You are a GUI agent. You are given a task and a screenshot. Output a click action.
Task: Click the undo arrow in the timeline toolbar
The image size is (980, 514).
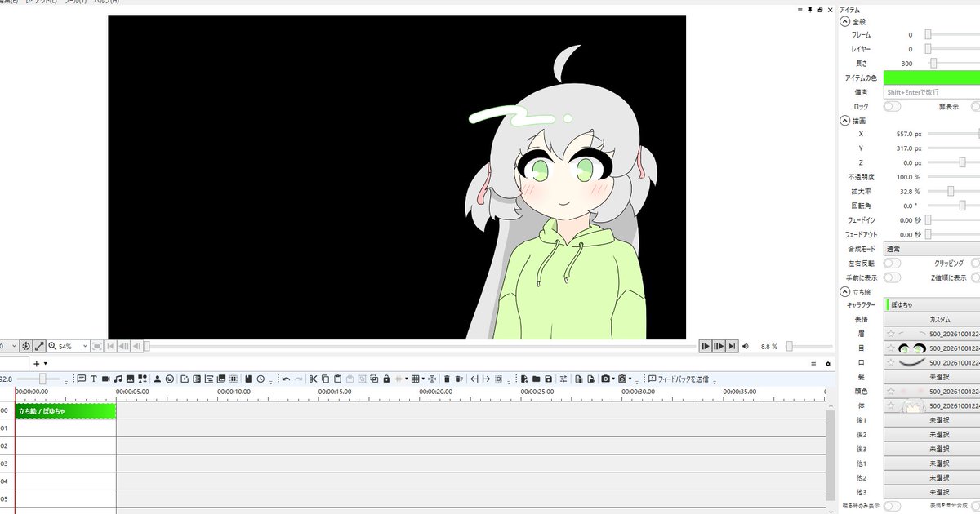[x=286, y=379]
